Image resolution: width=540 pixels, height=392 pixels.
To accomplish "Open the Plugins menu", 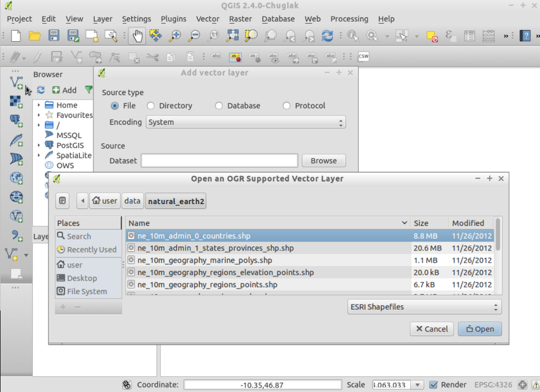I will point(173,19).
